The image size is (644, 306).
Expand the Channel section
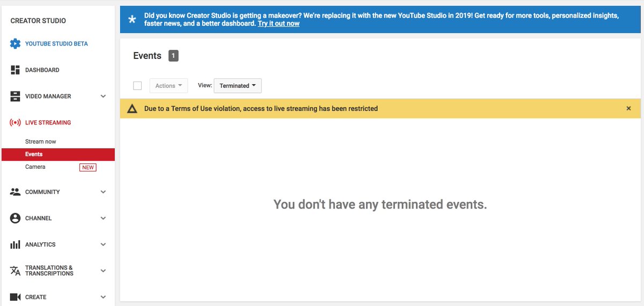pyautogui.click(x=104, y=218)
